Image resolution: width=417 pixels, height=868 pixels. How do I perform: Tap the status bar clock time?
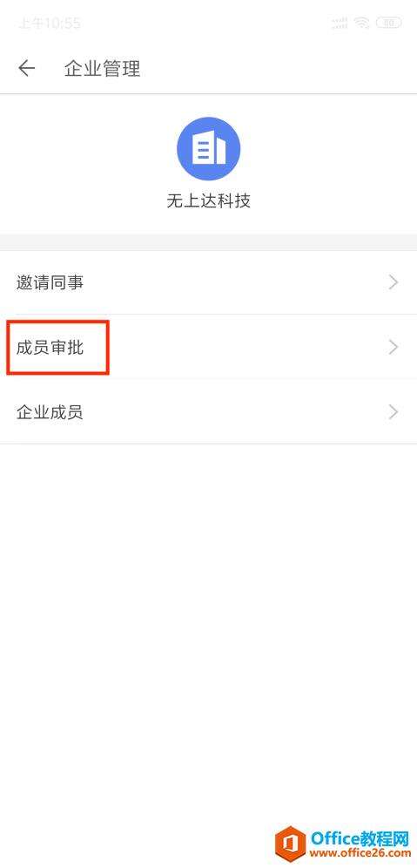(x=50, y=24)
